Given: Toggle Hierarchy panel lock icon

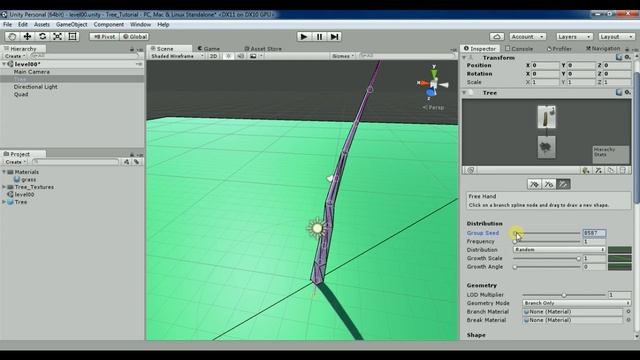Looking at the screenshot, I should point(132,49).
